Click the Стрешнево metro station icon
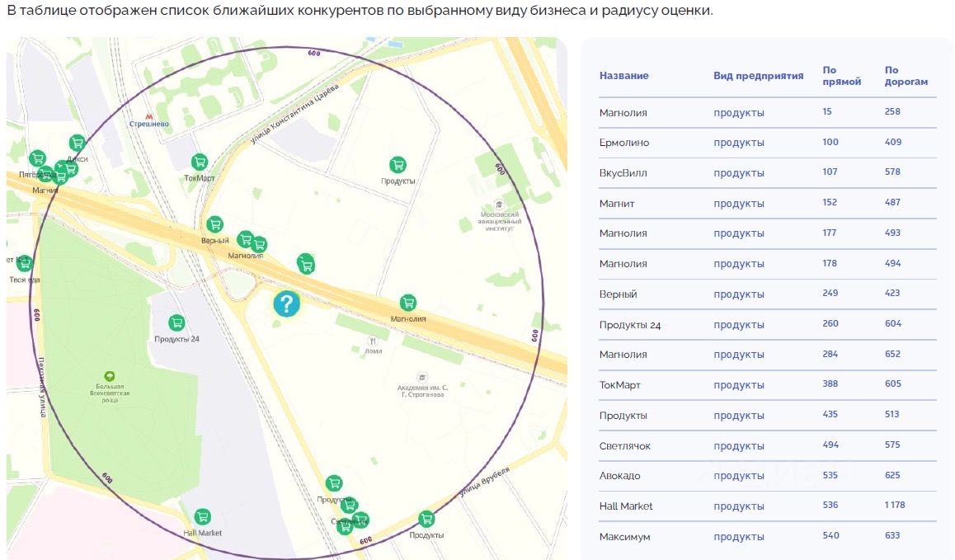This screenshot has height=560, width=955. click(149, 115)
